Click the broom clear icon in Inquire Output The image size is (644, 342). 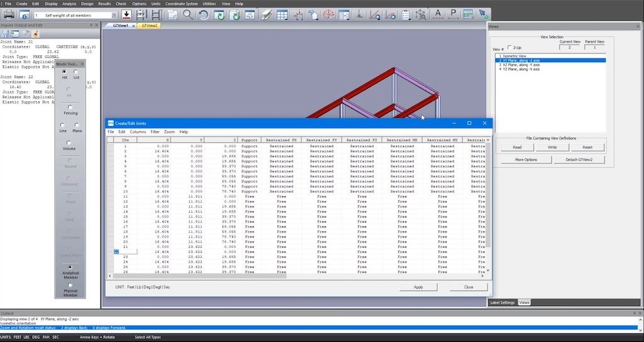(x=35, y=33)
